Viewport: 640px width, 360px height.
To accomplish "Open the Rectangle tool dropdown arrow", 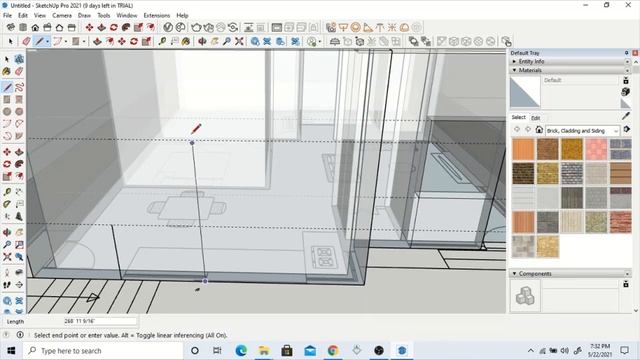I will point(84,41).
